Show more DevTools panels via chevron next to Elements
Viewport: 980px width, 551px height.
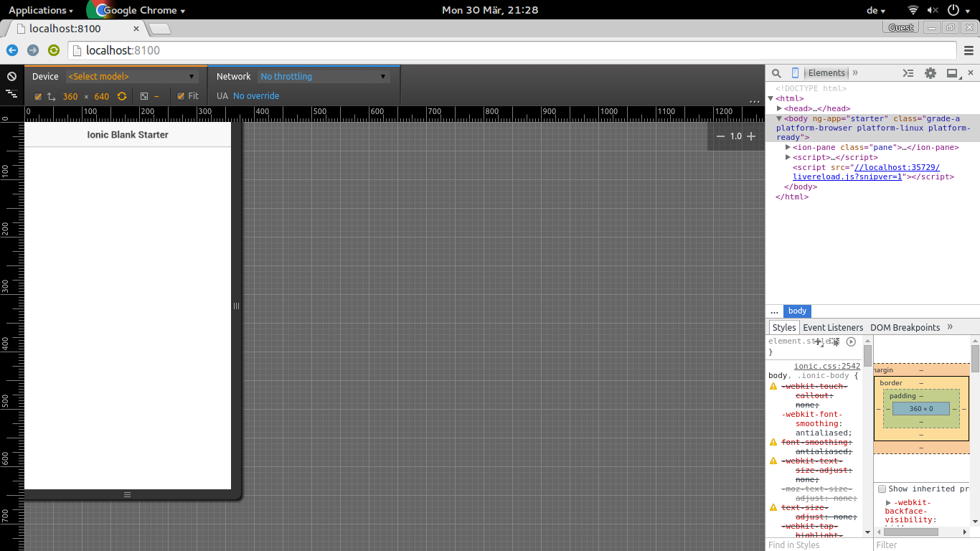pos(855,73)
